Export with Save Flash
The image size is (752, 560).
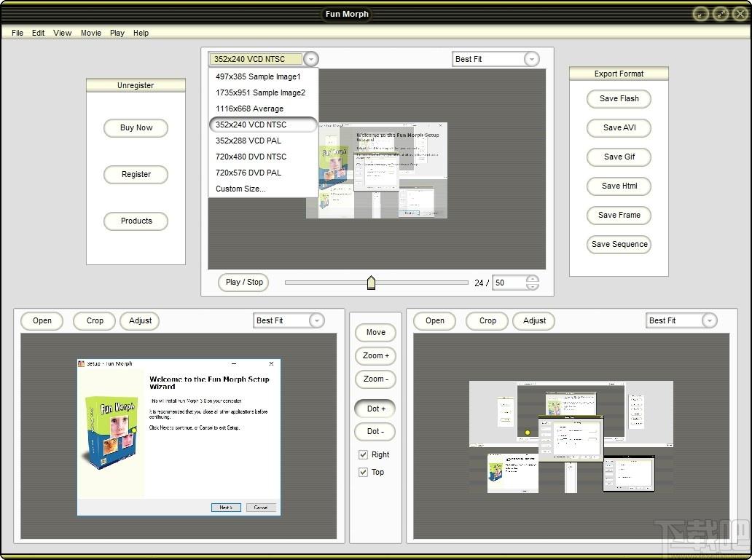(x=619, y=99)
